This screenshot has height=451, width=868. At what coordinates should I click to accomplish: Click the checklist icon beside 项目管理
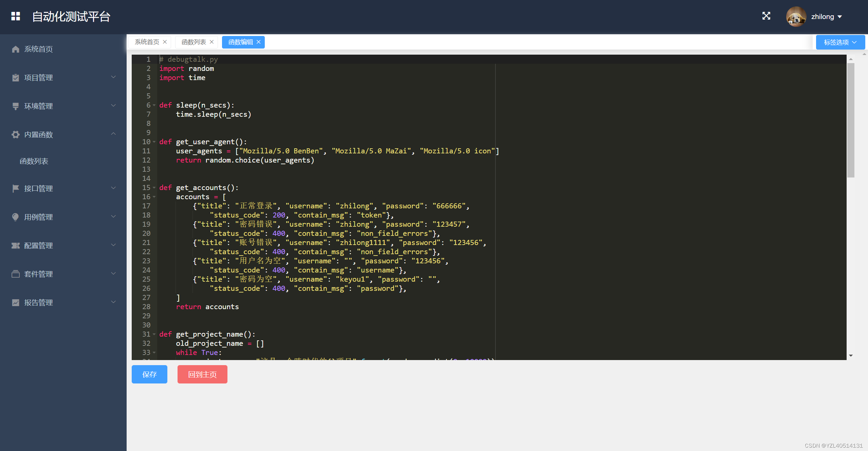[16, 78]
